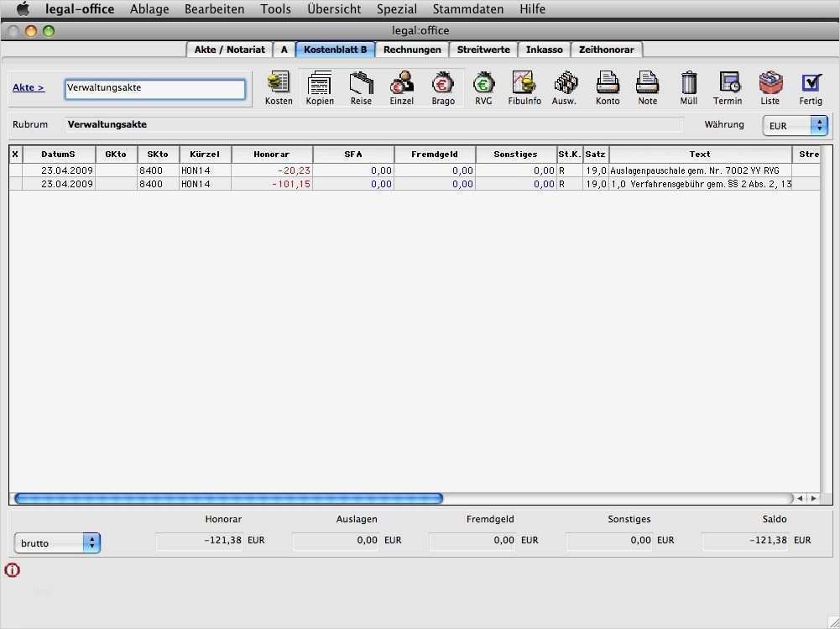Viewport: 840px width, 629px height.
Task: Click the Kürzel column header
Action: coord(206,155)
